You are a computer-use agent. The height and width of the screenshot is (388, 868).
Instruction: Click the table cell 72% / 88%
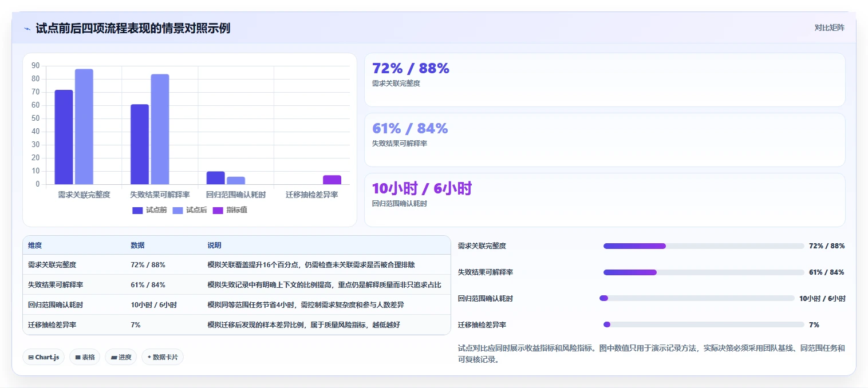(148, 265)
